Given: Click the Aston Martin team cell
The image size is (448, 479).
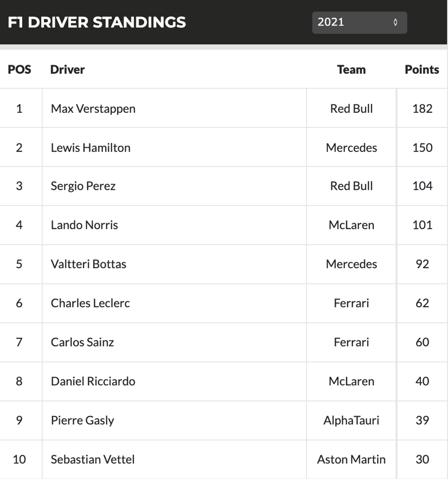Looking at the screenshot, I should pyautogui.click(x=352, y=459).
